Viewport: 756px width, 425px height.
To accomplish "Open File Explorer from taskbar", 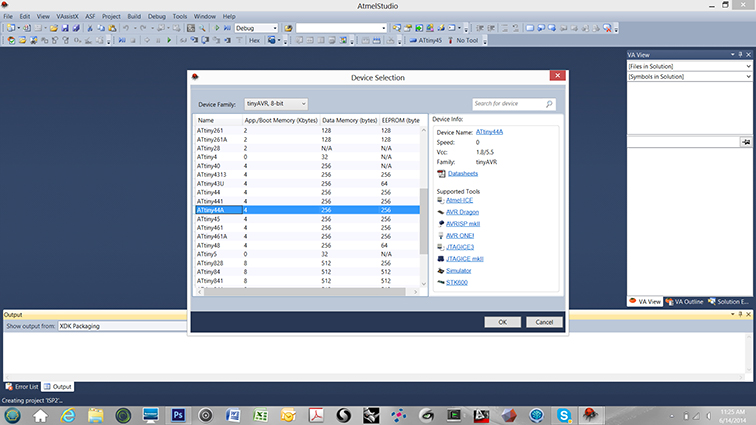I will pyautogui.click(x=95, y=415).
